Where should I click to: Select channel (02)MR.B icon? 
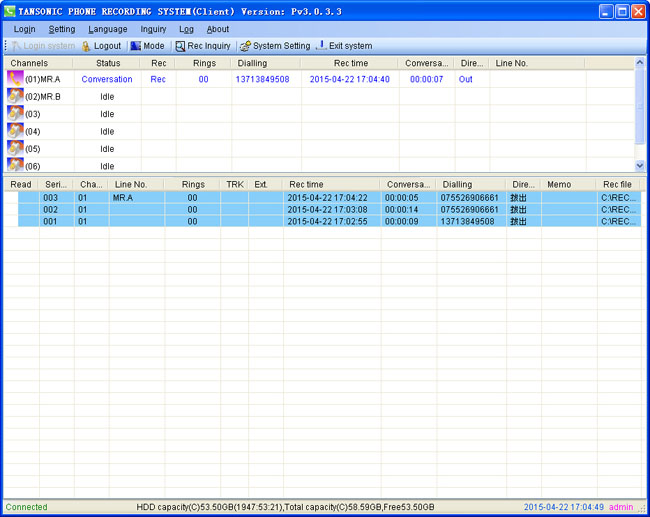(15, 96)
